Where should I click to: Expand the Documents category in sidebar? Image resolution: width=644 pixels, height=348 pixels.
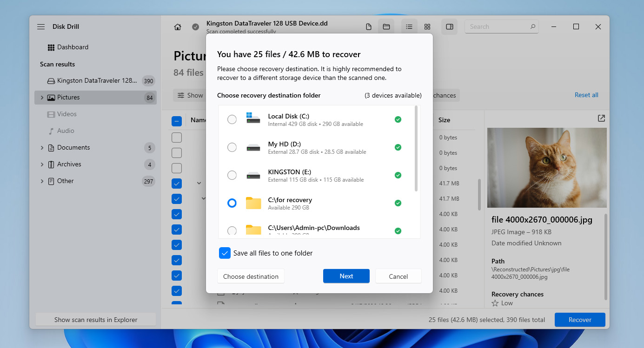[42, 148]
